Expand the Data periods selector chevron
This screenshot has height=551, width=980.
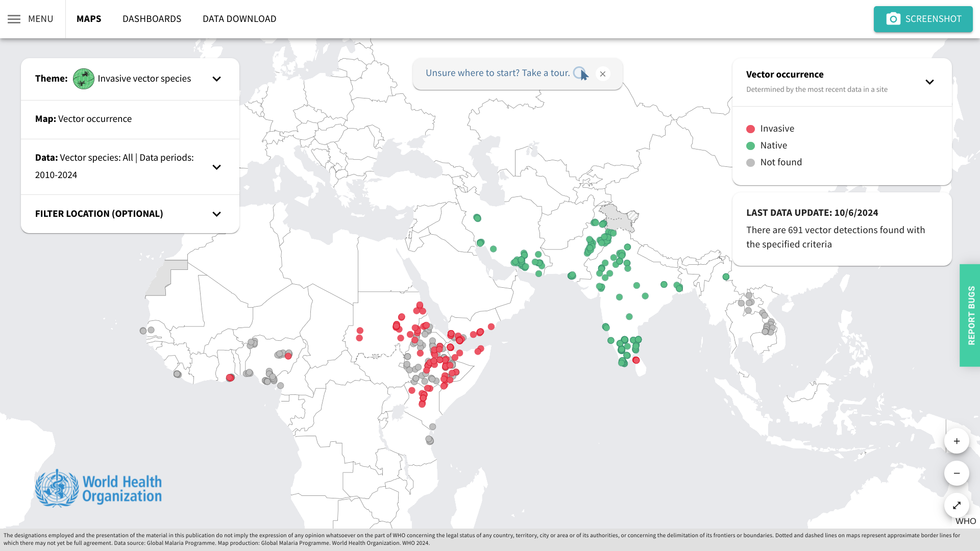[x=216, y=167]
